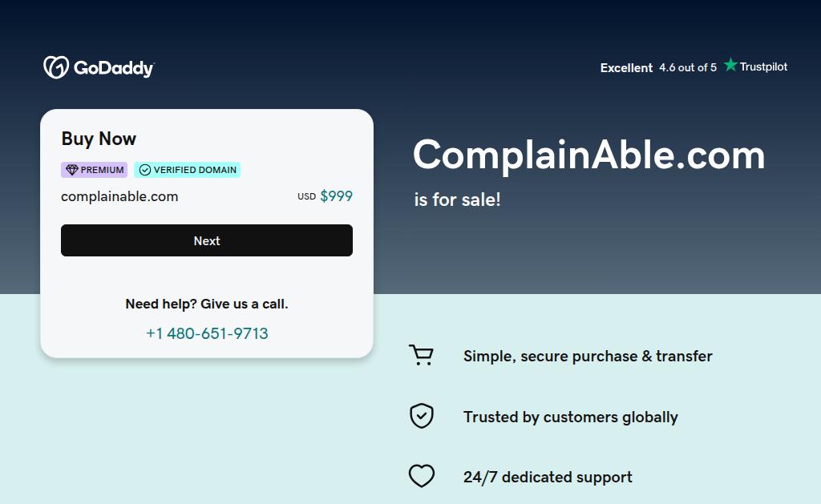821x504 pixels.
Task: Click the diamond icon in Premium badge
Action: pos(72,170)
